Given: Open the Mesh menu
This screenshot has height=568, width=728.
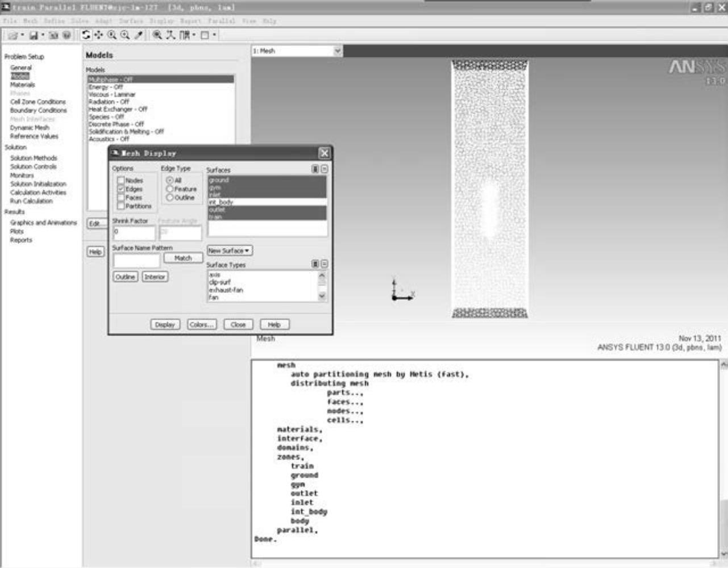Looking at the screenshot, I should click(x=30, y=21).
